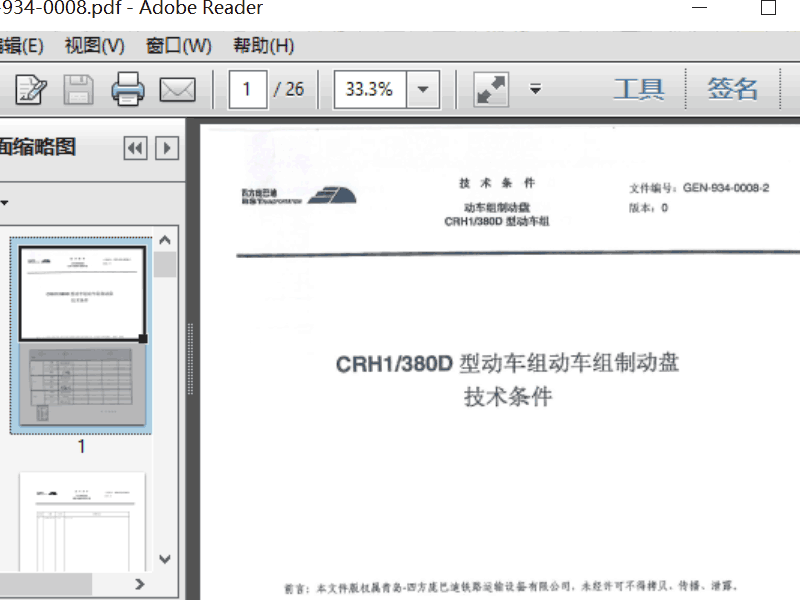This screenshot has width=800, height=600.
Task: Collapse thumbnails panel with double-left arrow button
Action: point(135,148)
